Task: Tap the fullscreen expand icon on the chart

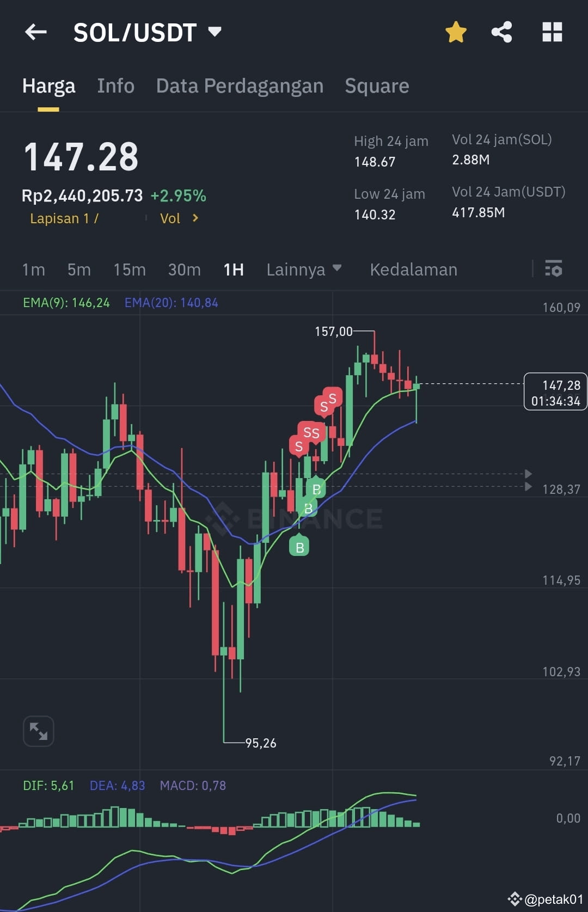Action: pyautogui.click(x=38, y=731)
